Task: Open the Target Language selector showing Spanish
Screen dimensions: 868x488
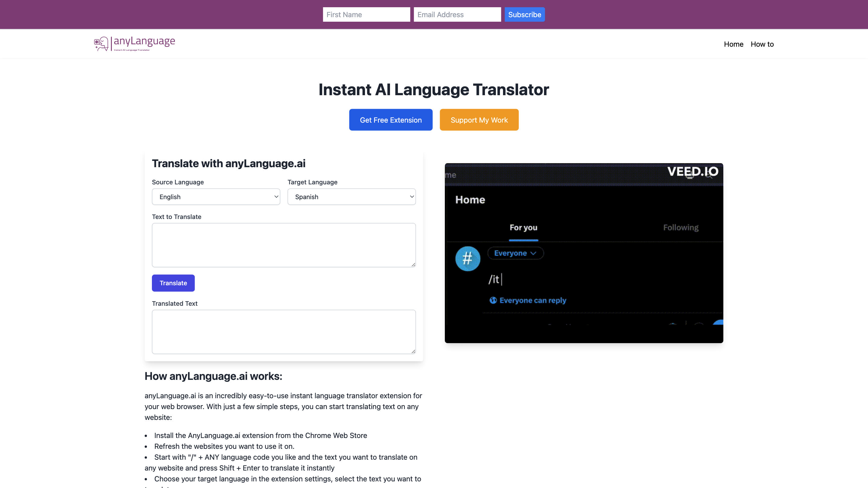Action: (351, 197)
